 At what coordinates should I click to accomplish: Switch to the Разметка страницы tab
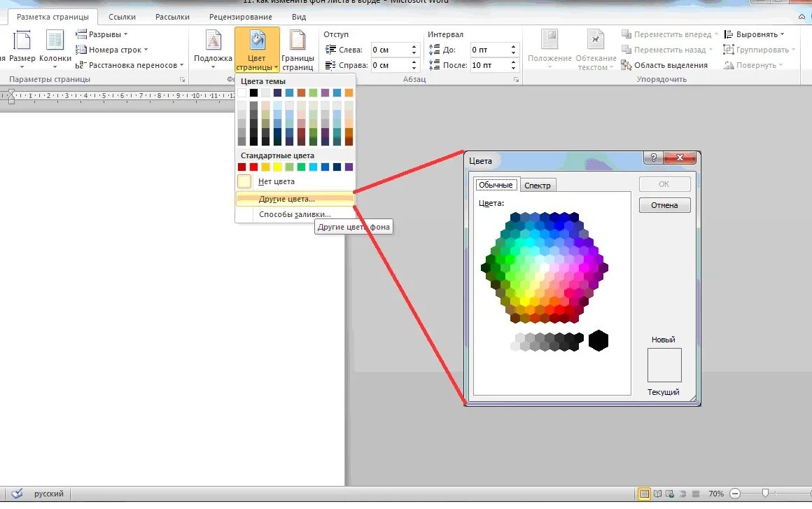tap(52, 17)
